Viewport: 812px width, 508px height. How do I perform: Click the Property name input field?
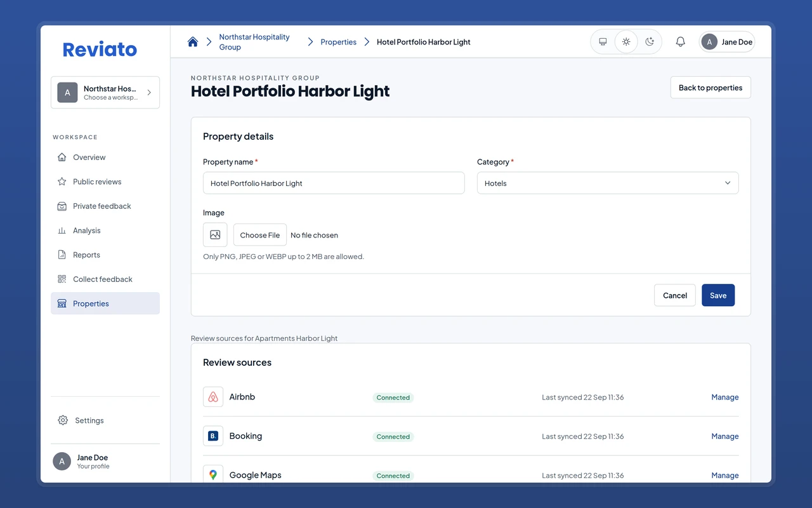coord(334,183)
